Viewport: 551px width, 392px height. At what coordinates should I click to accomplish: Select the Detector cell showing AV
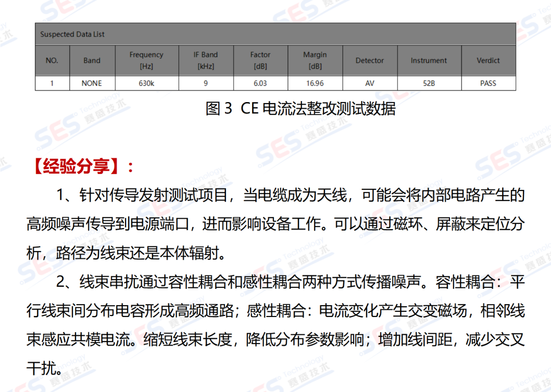click(370, 83)
